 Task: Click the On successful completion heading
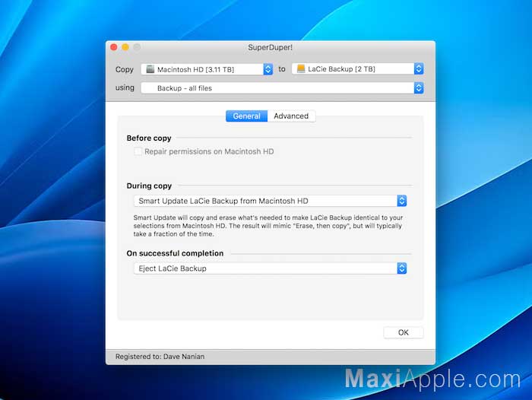click(x=175, y=253)
